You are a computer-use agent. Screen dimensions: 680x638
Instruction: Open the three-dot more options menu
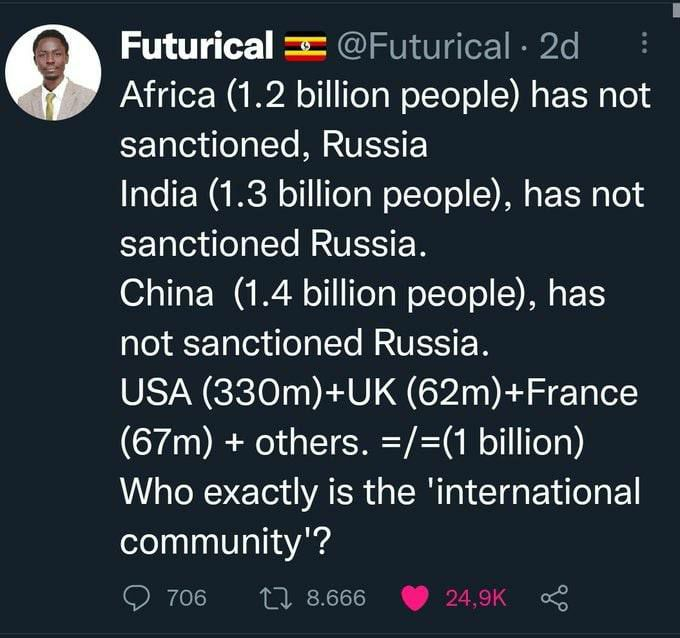(x=644, y=44)
